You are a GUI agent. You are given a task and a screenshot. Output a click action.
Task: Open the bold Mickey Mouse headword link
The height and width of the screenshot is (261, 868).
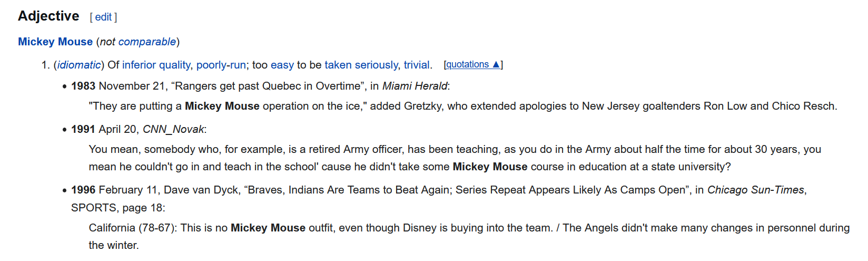55,42
